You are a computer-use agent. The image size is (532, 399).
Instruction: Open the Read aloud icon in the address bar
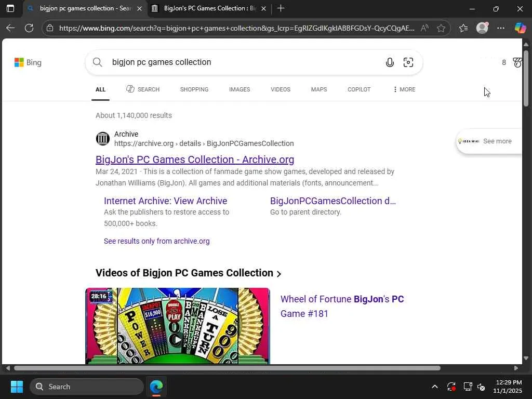click(424, 28)
